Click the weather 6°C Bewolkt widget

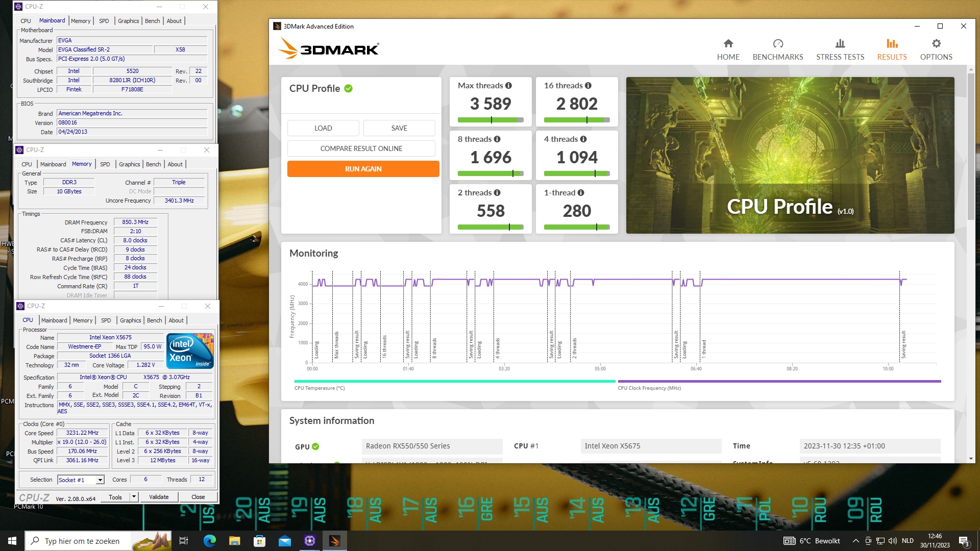click(812, 541)
